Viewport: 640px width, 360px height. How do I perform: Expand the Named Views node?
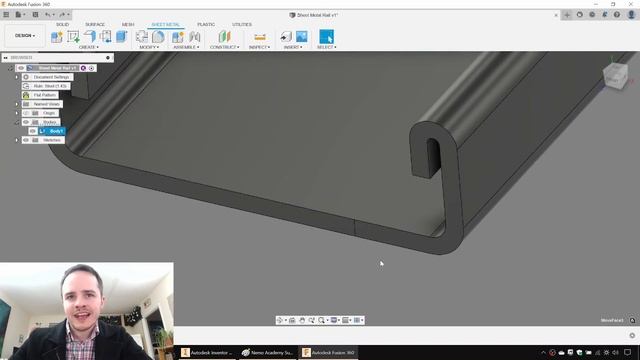(17, 104)
